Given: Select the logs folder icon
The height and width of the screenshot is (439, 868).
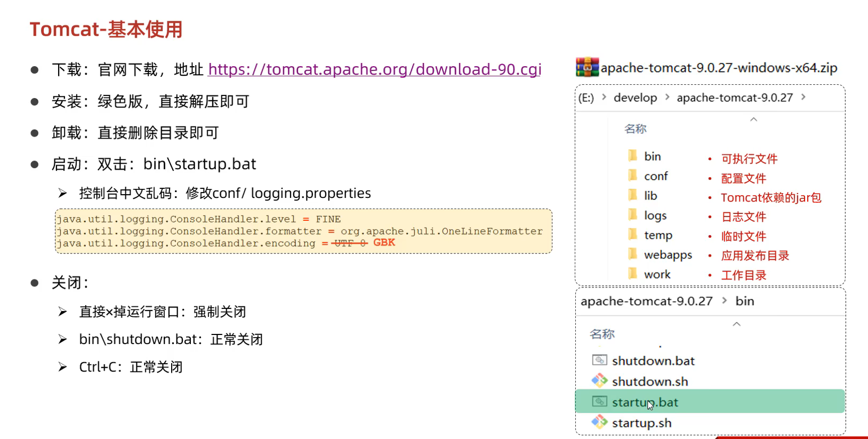Looking at the screenshot, I should click(x=633, y=215).
